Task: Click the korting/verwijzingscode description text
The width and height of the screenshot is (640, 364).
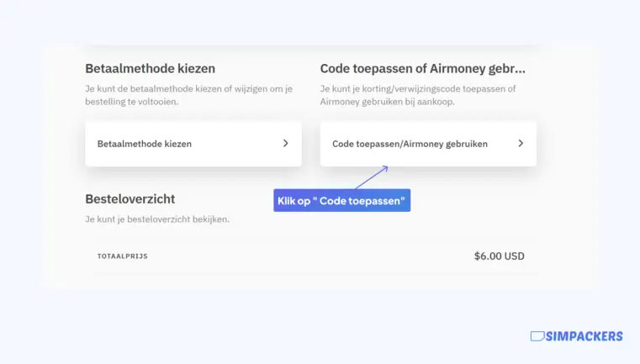Action: point(418,95)
